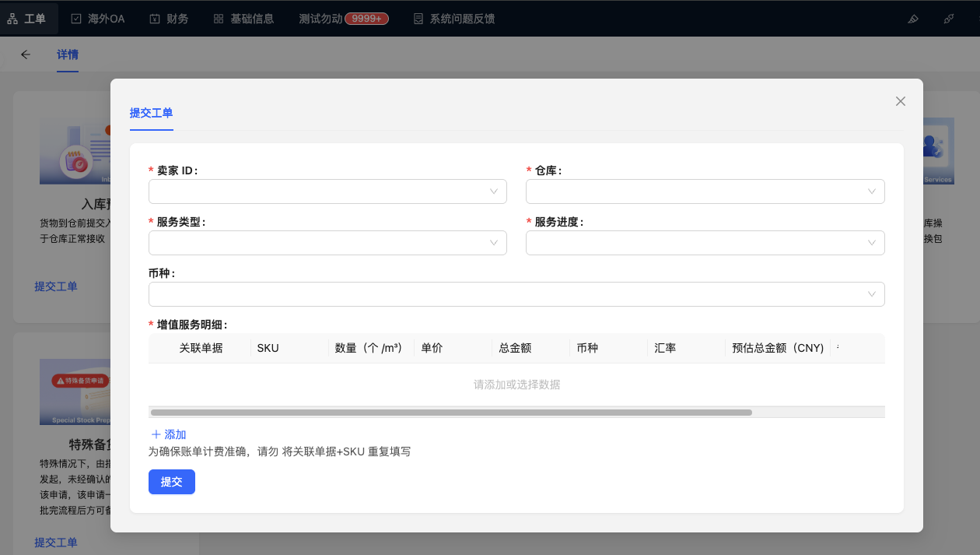Click the pin icon in top bar
Screen dimensions: 980x555
[913, 19]
